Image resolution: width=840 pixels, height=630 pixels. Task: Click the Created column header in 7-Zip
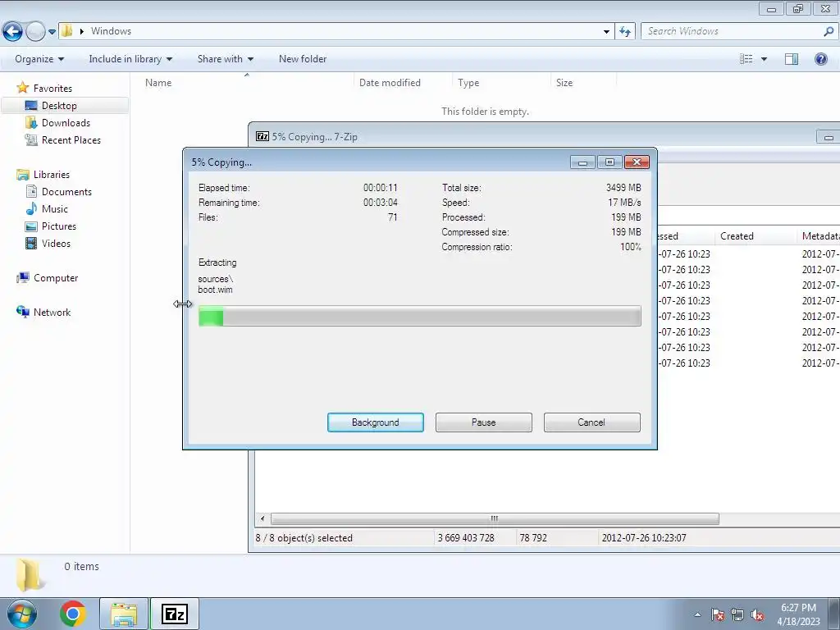coord(737,236)
